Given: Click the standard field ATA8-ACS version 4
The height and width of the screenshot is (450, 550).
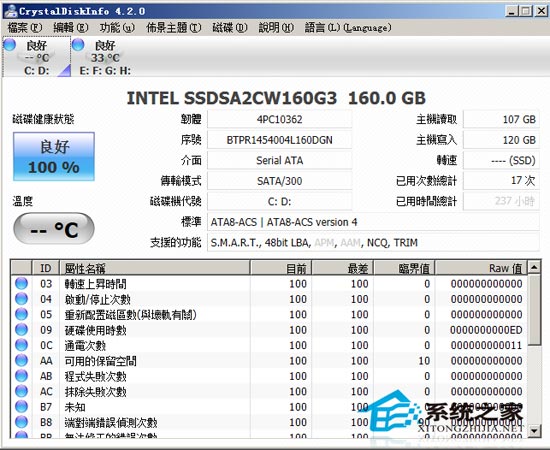Looking at the screenshot, I should pyautogui.click(x=373, y=222).
